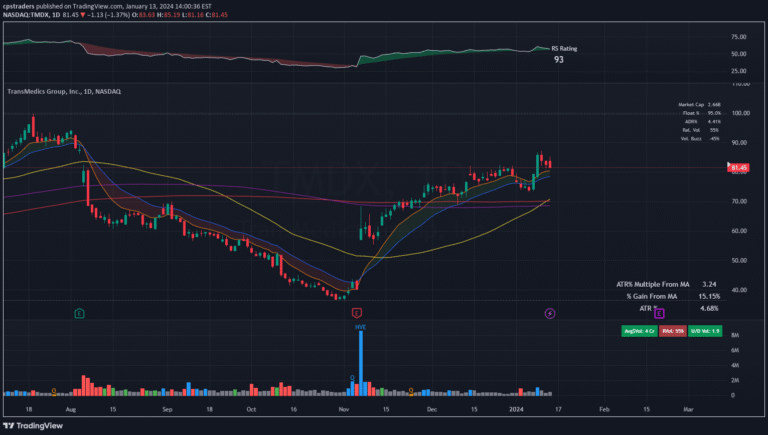
Task: Click the 17 date label after 2024
Action: click(558, 410)
